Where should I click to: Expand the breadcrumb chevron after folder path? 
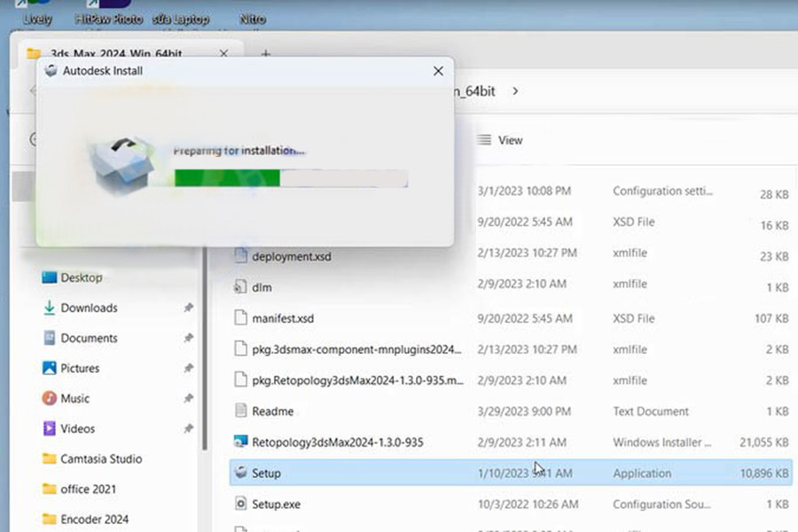[x=515, y=90]
